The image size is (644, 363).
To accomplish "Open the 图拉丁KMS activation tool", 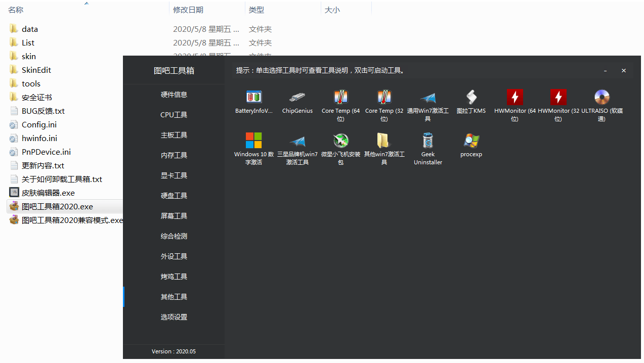I will 471,101.
